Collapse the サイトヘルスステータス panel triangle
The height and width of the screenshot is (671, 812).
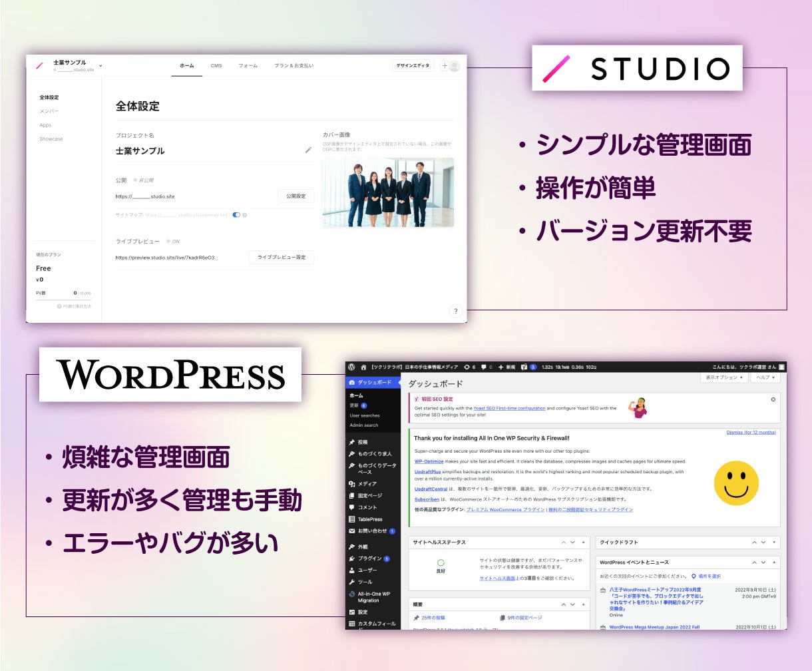tap(583, 543)
